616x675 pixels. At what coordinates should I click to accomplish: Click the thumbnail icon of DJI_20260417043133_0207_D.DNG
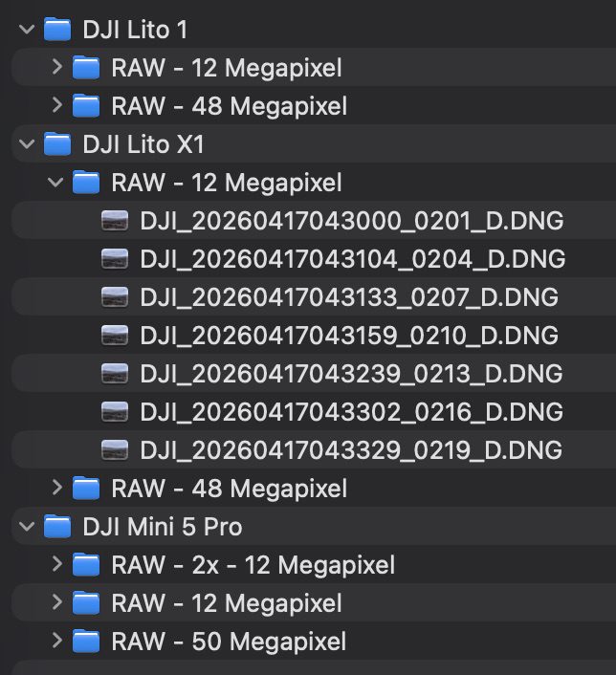tap(115, 297)
